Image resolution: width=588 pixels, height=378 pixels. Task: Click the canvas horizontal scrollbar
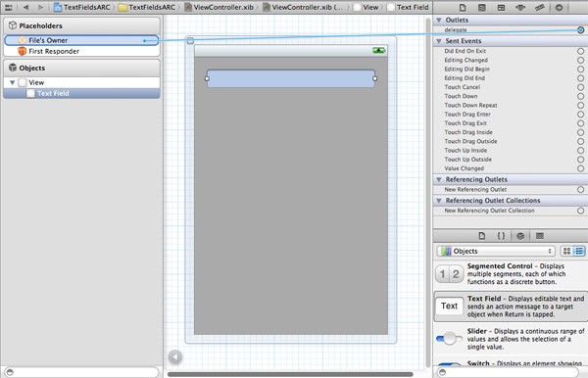[290, 374]
